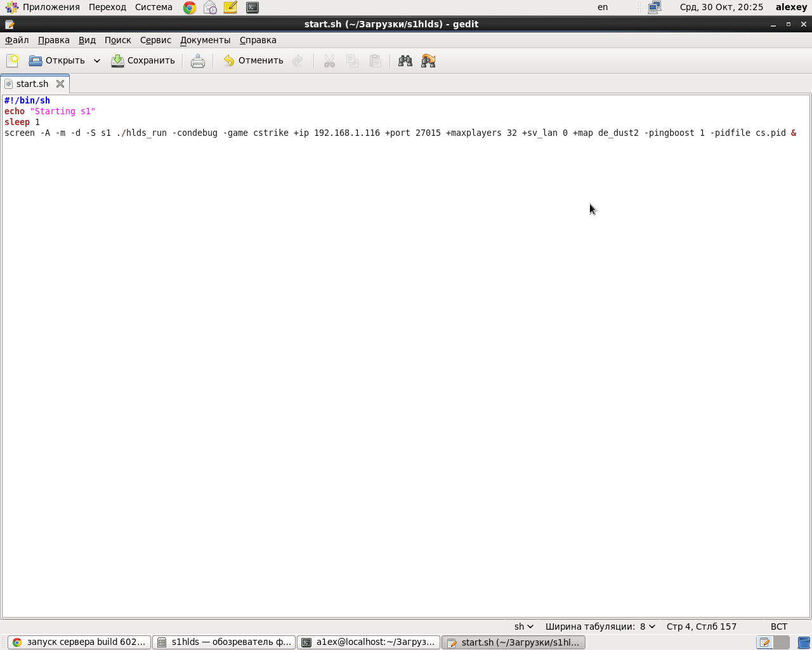
Task: Open the Поиск menu
Action: [x=118, y=40]
